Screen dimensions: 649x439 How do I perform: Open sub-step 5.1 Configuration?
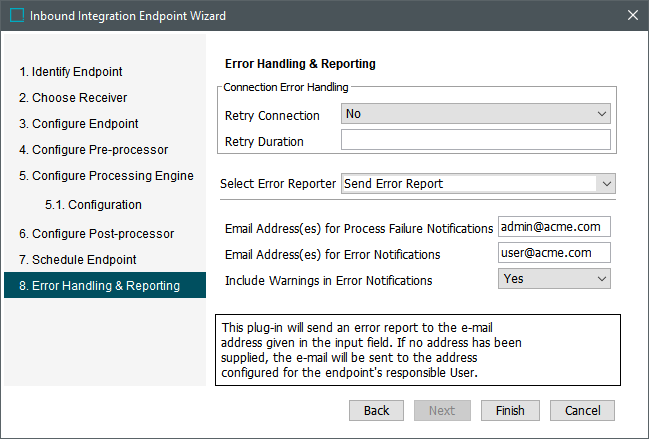point(93,205)
